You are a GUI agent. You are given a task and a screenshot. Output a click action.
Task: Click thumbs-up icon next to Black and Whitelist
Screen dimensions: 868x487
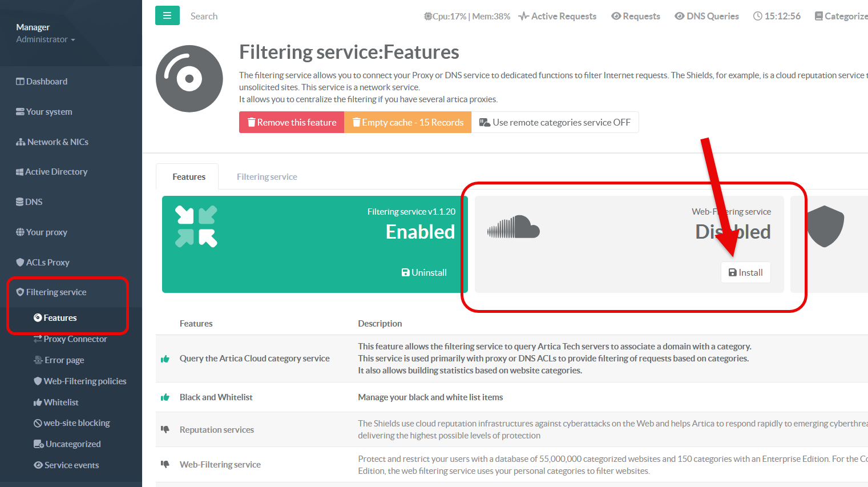click(x=165, y=397)
